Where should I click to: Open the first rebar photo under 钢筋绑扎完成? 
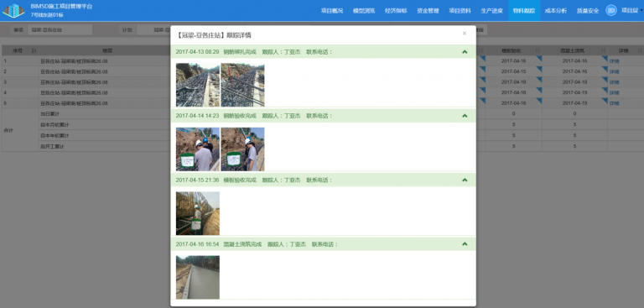pyautogui.click(x=198, y=85)
